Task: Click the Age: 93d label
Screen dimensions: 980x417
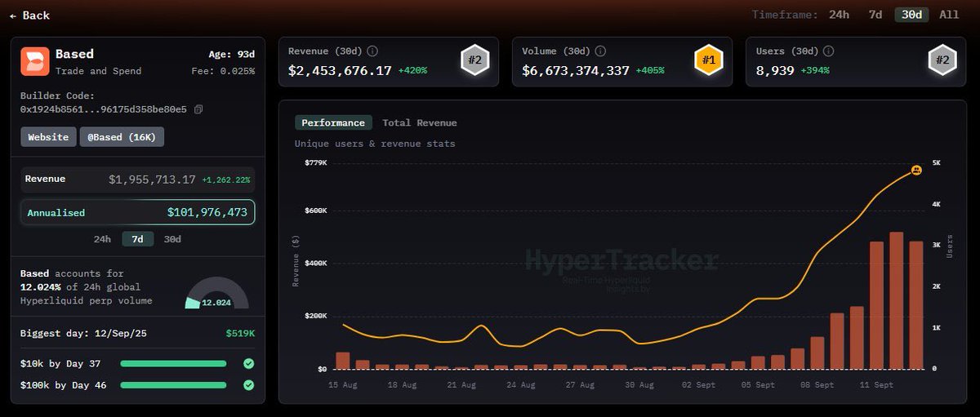Action: (x=232, y=55)
